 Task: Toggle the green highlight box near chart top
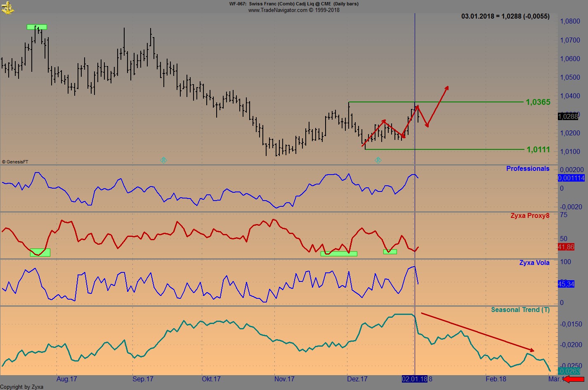[x=36, y=27]
